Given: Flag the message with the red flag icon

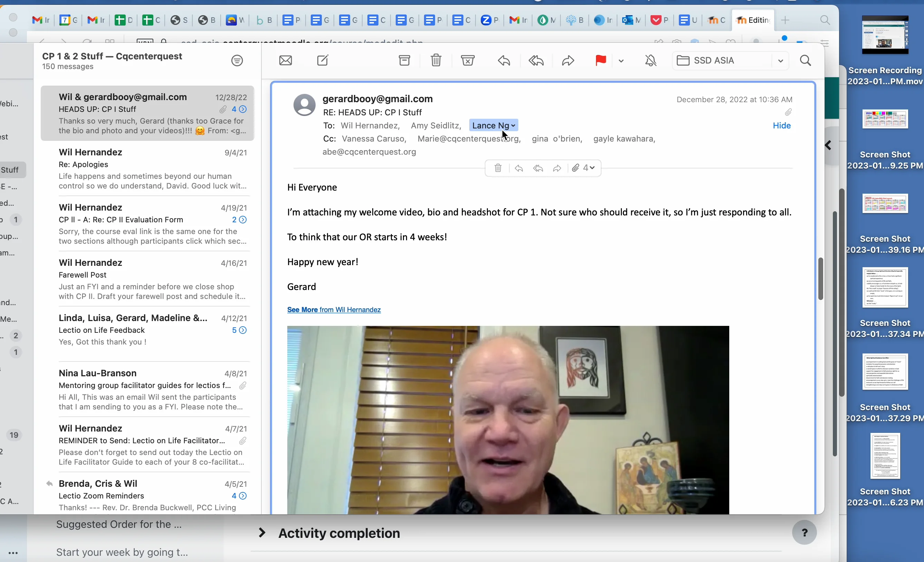Looking at the screenshot, I should click(600, 60).
